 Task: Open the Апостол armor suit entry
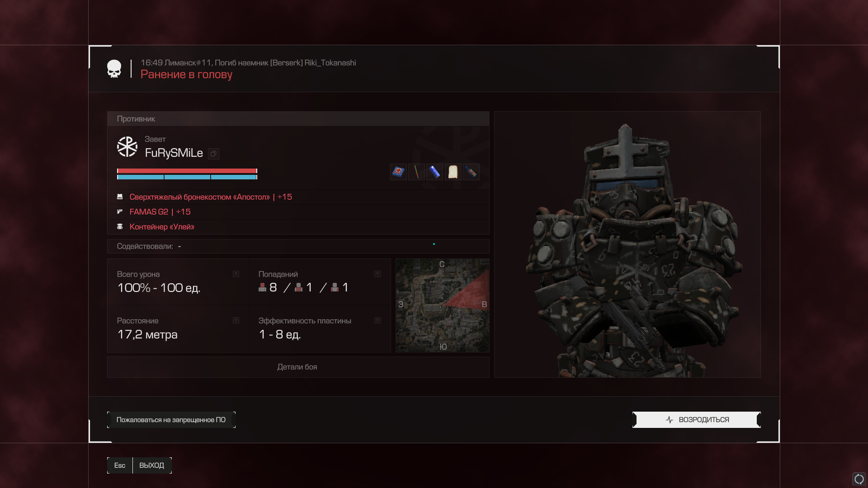point(211,197)
